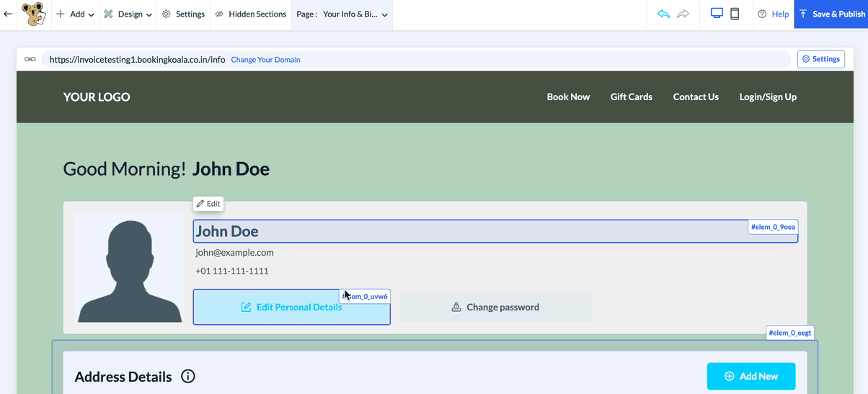The height and width of the screenshot is (394, 868).
Task: Click Edit Personal Details button
Action: [x=291, y=308]
